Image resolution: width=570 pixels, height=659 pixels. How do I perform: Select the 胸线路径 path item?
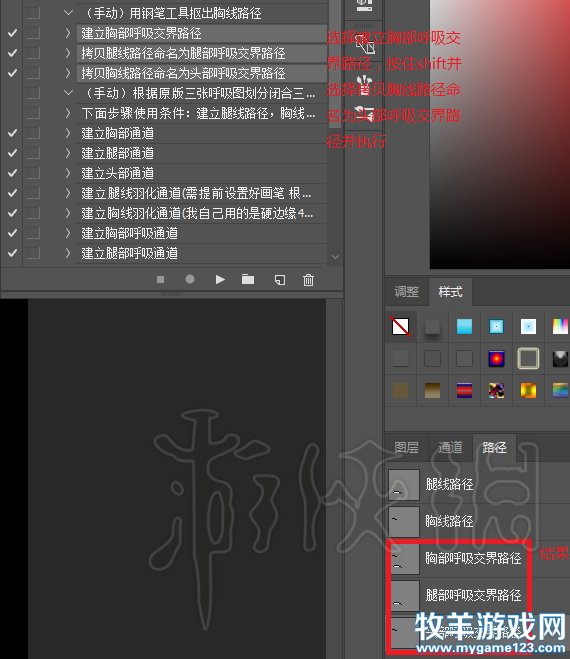478,522
